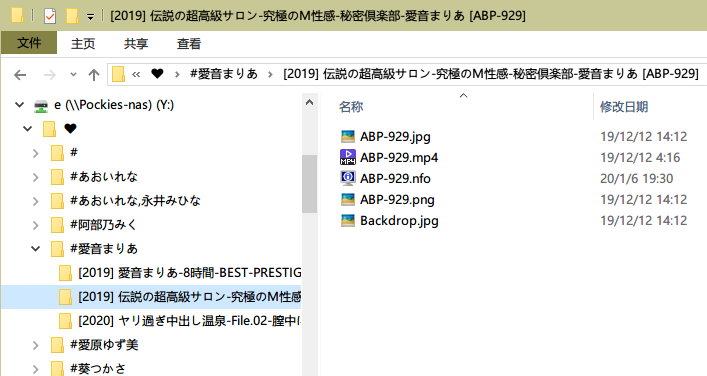Click the 19/12/12 4:16 modified date
This screenshot has height=376, width=707.
tap(640, 158)
